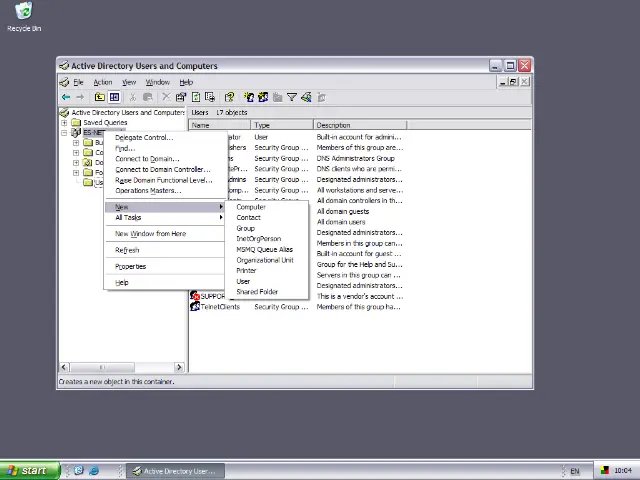Open the Help menu in menu bar
640x480 pixels.
(186, 82)
